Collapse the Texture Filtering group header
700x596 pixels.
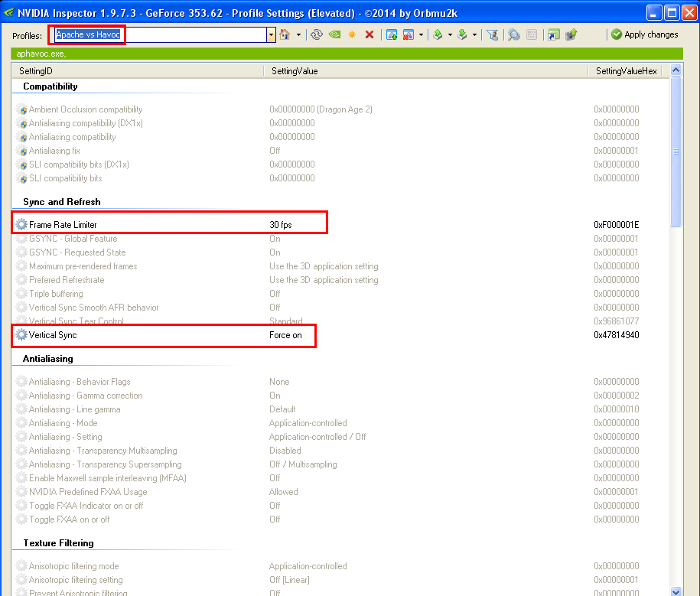click(x=58, y=543)
